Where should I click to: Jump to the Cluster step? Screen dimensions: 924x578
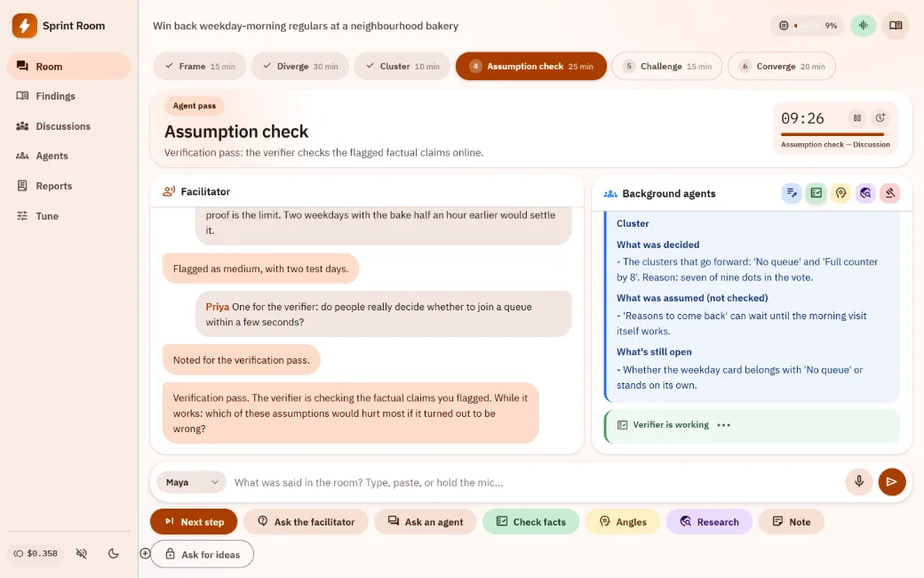click(x=402, y=66)
